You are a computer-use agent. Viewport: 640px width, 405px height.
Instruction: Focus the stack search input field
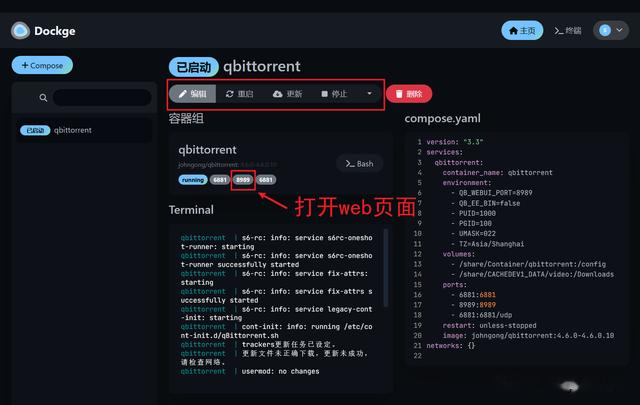[102, 98]
